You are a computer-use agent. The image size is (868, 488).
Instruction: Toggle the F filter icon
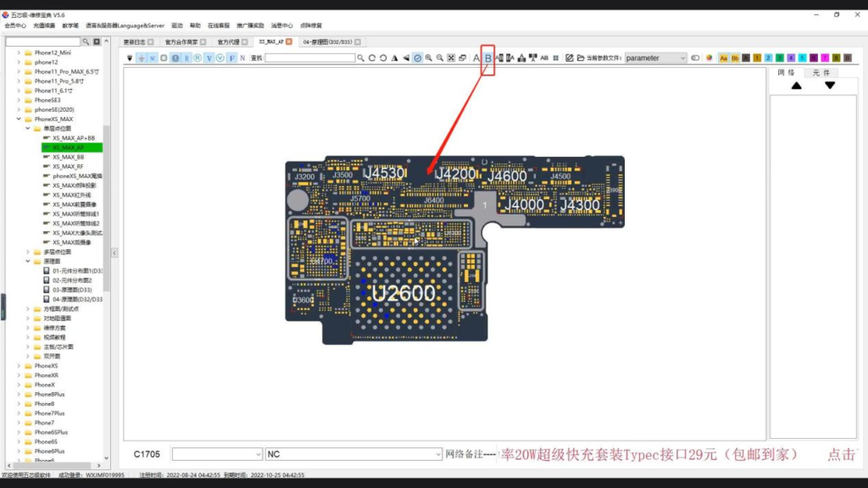click(x=232, y=58)
